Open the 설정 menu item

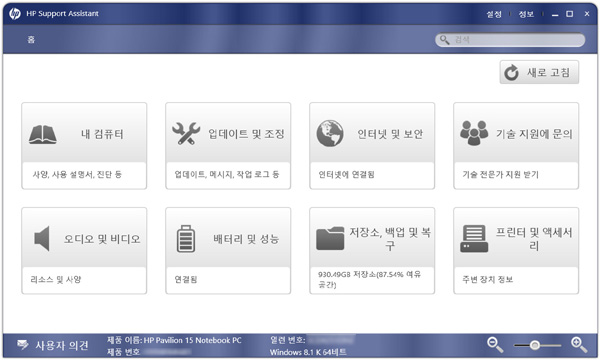click(x=494, y=14)
